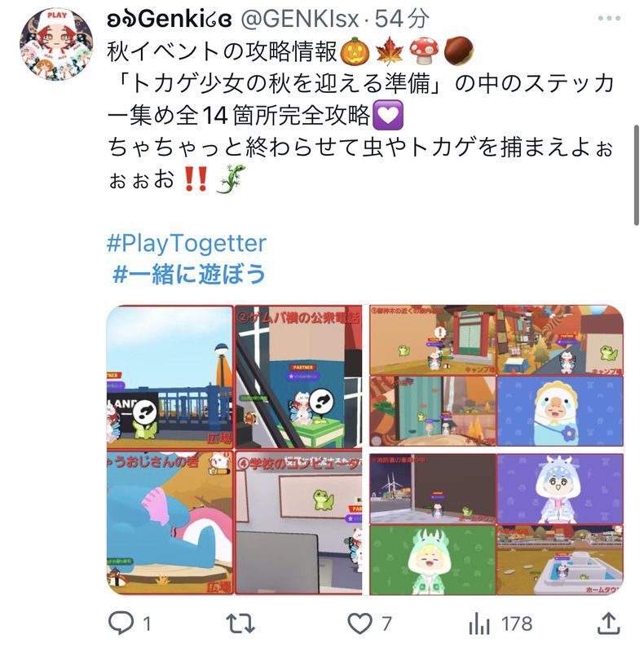Open Genki's profile avatar picture
This screenshot has height=652, width=644.
[56, 44]
